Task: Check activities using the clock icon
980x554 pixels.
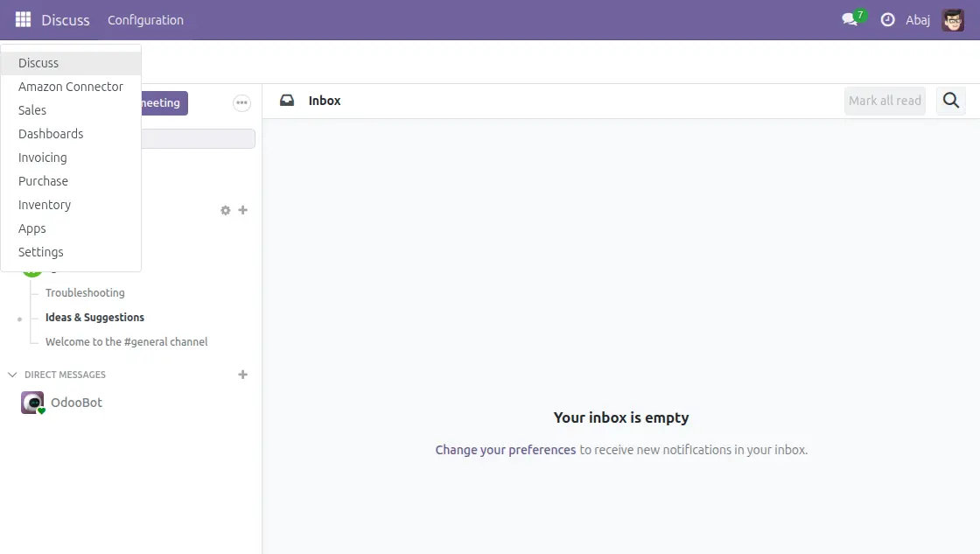Action: click(x=886, y=19)
